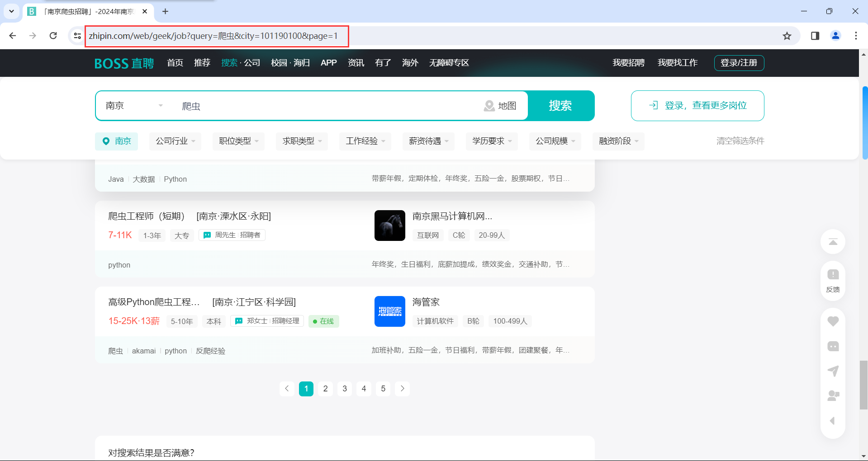Expand 薪资待遇 filter
Screen dimensions: 868x461
click(x=429, y=141)
